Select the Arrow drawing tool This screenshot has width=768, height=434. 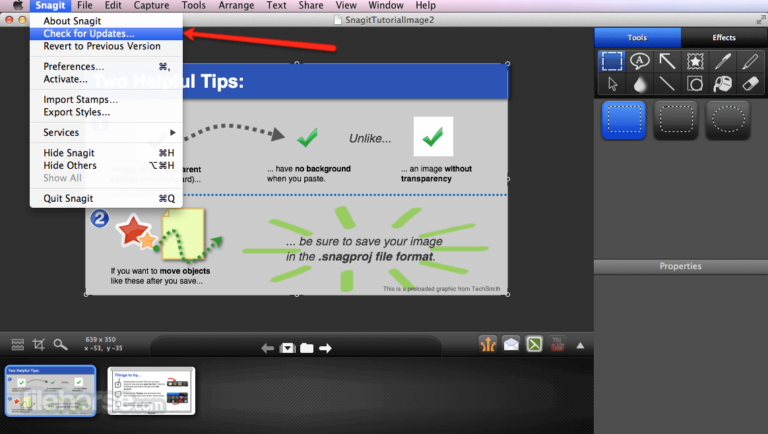pos(667,61)
